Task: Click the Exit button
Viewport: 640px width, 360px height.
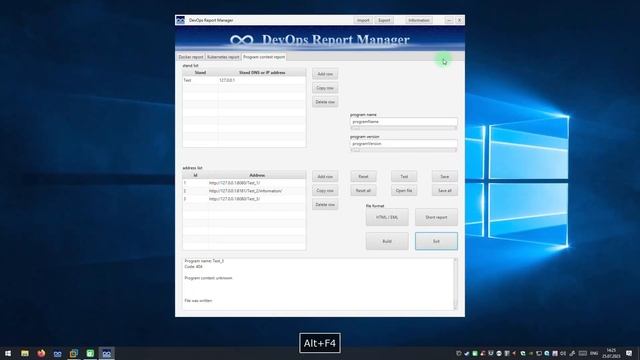Action: pos(436,241)
